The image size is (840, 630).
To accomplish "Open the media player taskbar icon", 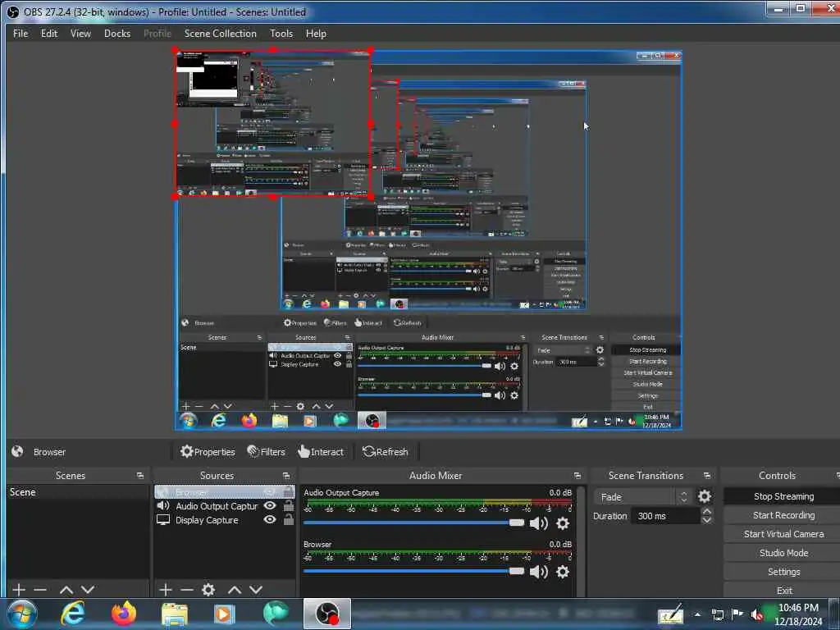I will click(225, 614).
